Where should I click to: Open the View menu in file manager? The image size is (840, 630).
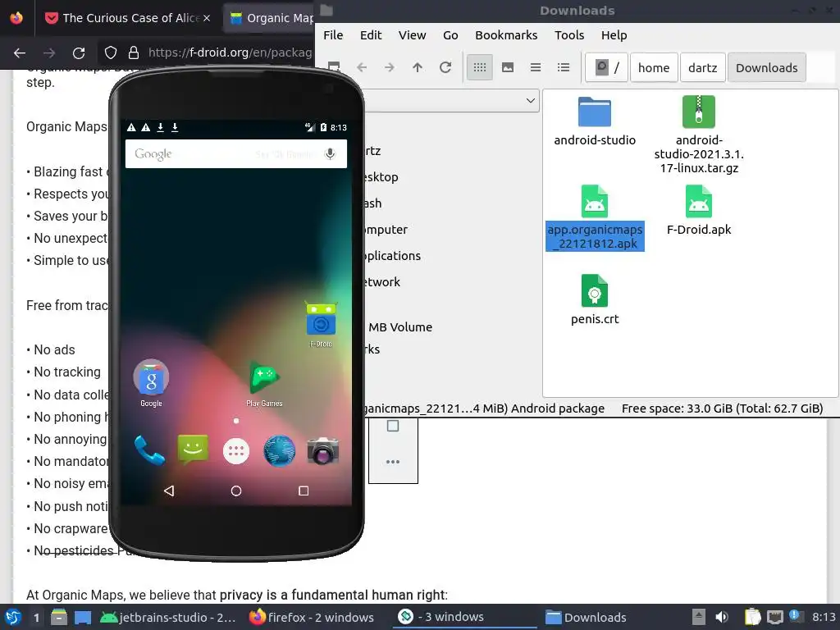coord(412,35)
